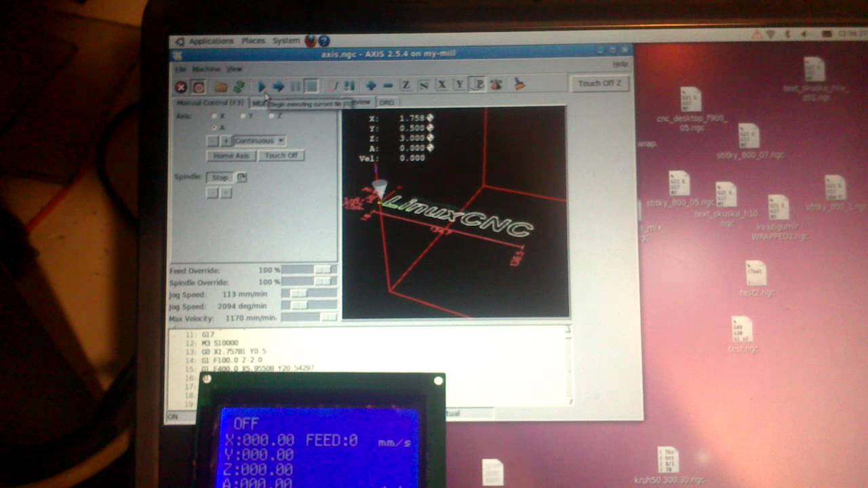Open the help icon in top panel
Screen dimensions: 868x488
[x=324, y=41]
